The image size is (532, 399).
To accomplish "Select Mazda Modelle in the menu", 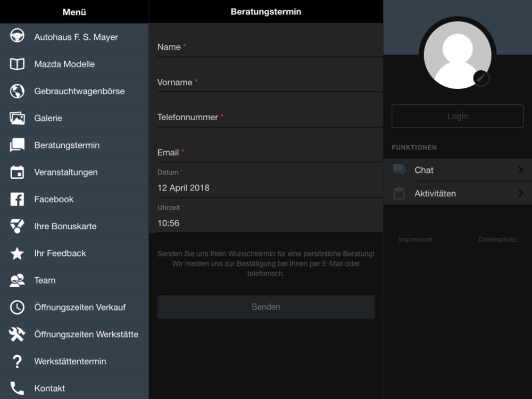I will [x=74, y=64].
